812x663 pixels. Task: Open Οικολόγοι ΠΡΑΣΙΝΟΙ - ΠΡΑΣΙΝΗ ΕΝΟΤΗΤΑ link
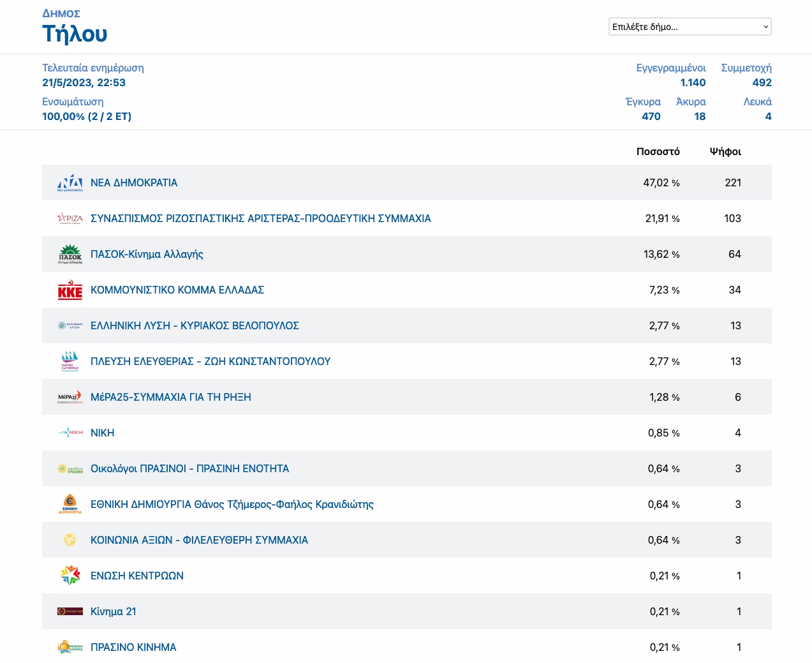(x=189, y=468)
